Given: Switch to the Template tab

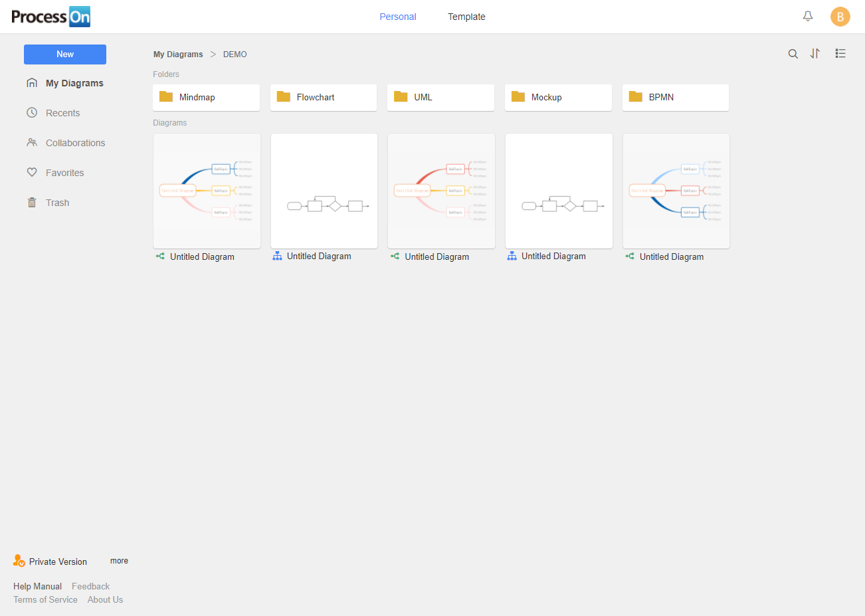Looking at the screenshot, I should click(x=466, y=17).
